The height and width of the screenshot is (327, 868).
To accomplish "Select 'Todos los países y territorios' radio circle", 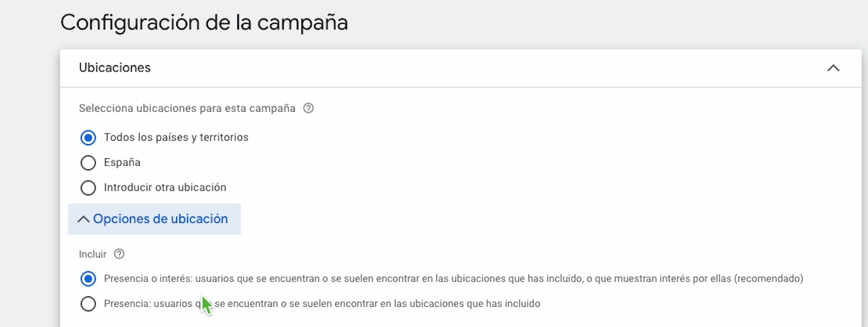I will pos(88,138).
